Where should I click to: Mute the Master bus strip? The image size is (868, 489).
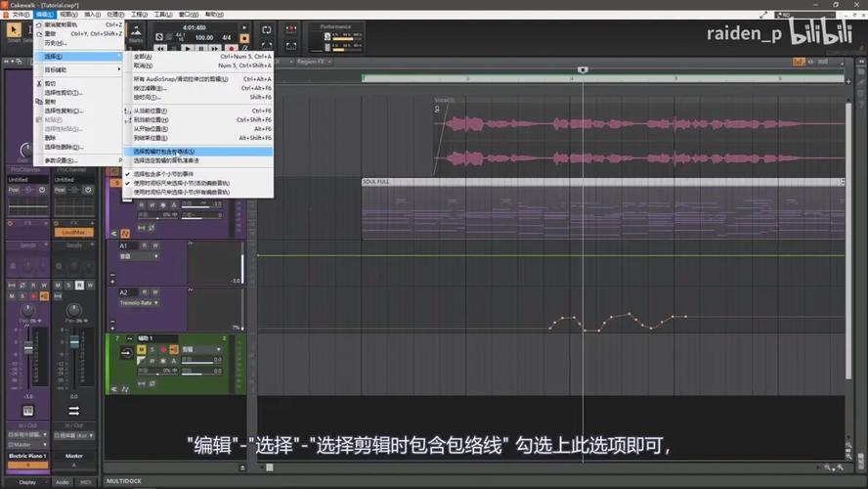58,286
